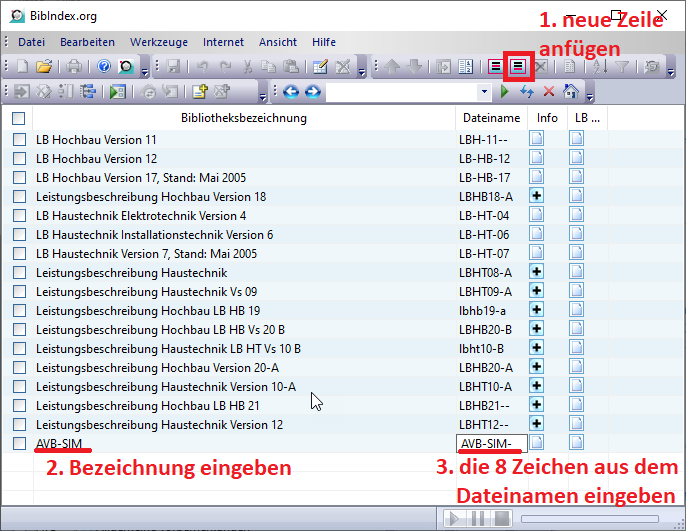686x531 pixels.
Task: Click the home icon in navigation toolbar
Action: tap(570, 92)
